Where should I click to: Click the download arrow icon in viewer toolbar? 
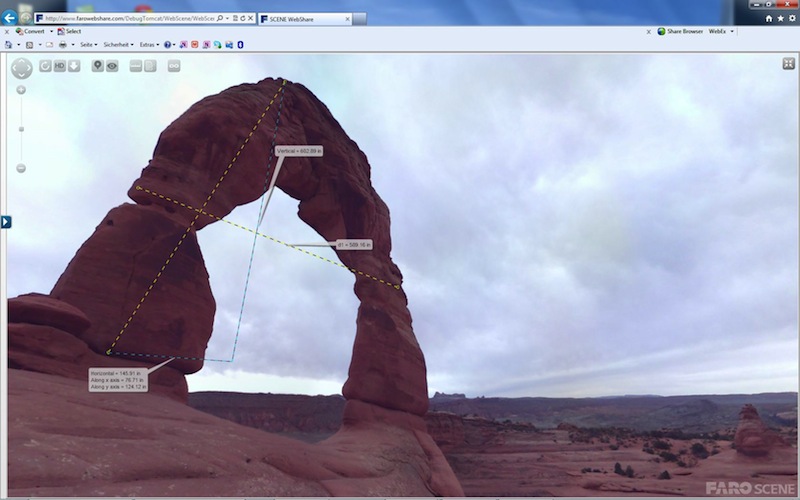coord(74,66)
